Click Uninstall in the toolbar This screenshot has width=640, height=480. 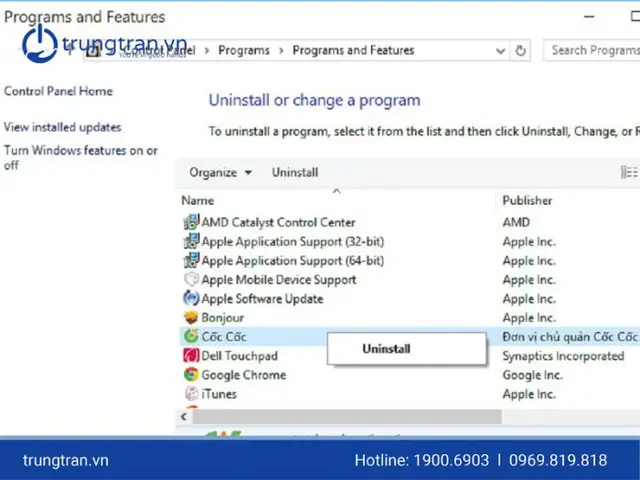pyautogui.click(x=295, y=173)
